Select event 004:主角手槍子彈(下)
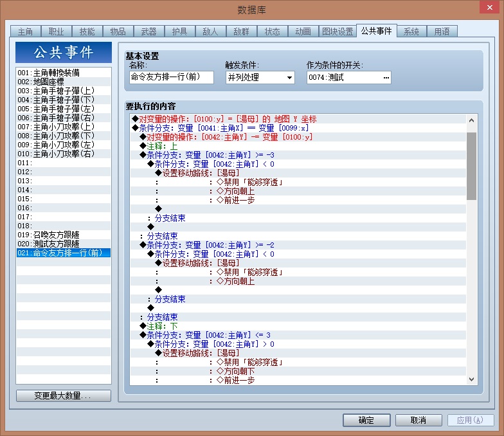The image size is (504, 436). pyautogui.click(x=63, y=100)
